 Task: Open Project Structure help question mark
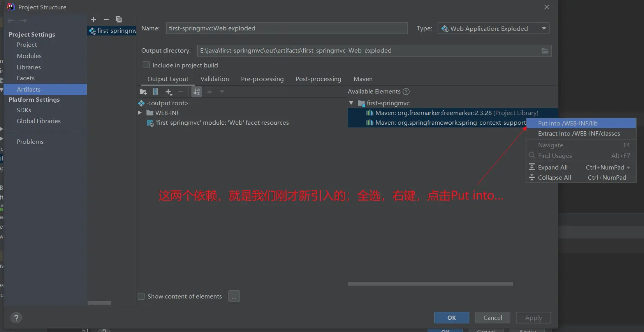coord(16,318)
